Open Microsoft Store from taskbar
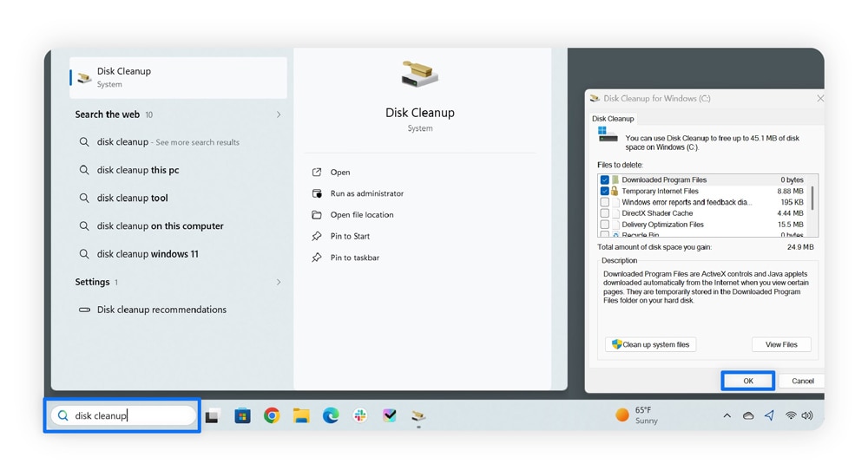Image resolution: width=868 pixels, height=470 pixels. (242, 416)
